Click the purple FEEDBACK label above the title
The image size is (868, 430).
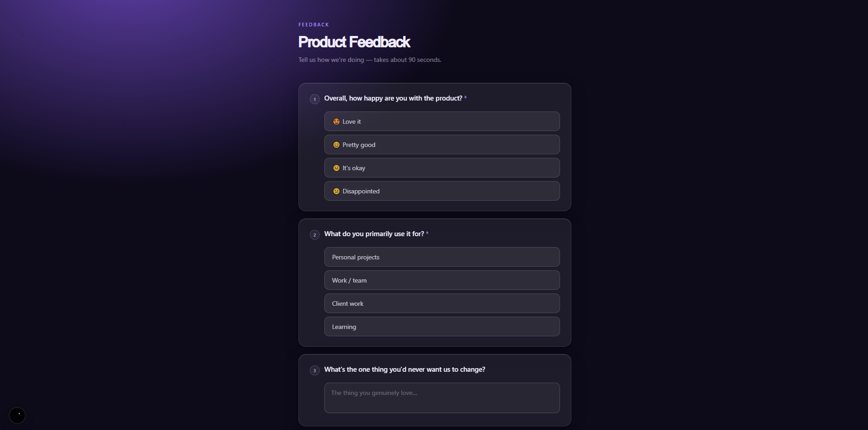[313, 25]
